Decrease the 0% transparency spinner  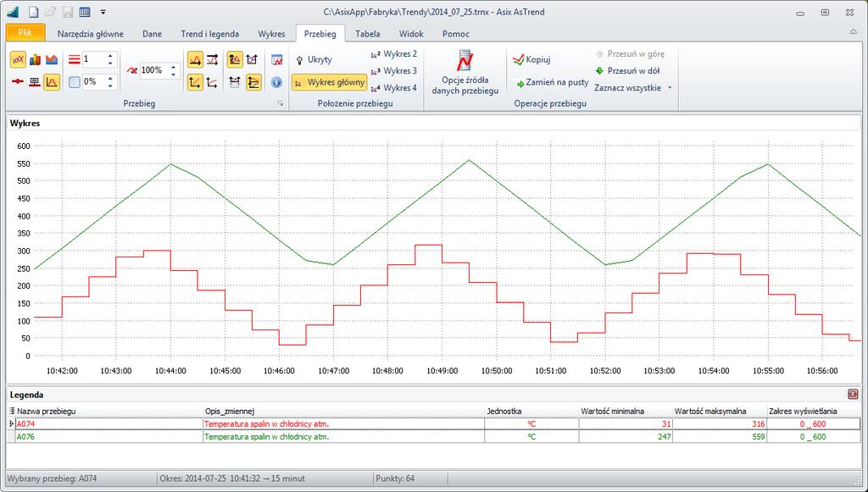click(x=110, y=86)
